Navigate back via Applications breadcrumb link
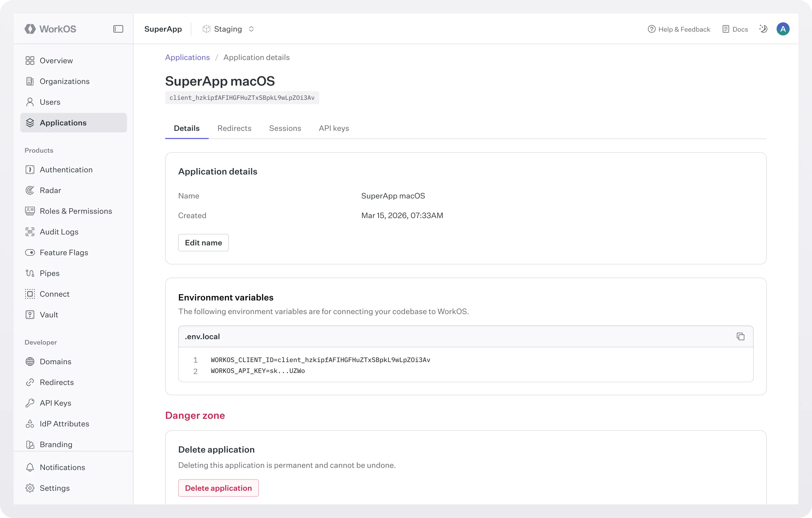812x518 pixels. [187, 57]
